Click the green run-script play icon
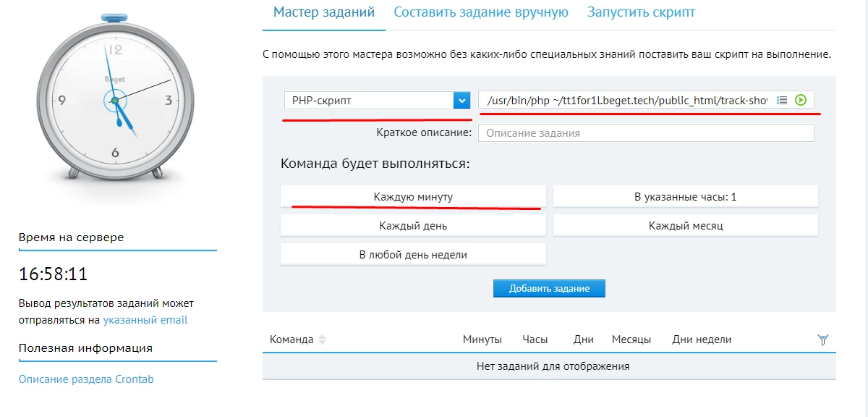868x417 pixels. tap(800, 100)
